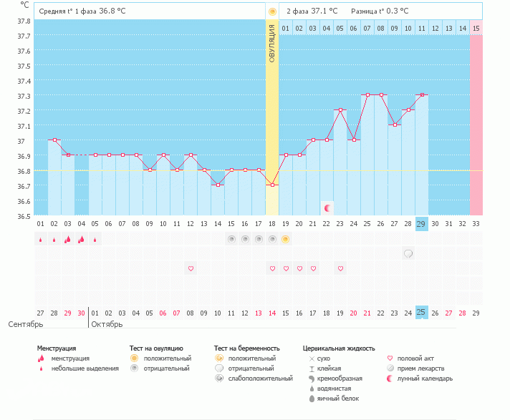Select the highlighted cycle day 29 cell
This screenshot has width=510, height=420.
tap(421, 223)
